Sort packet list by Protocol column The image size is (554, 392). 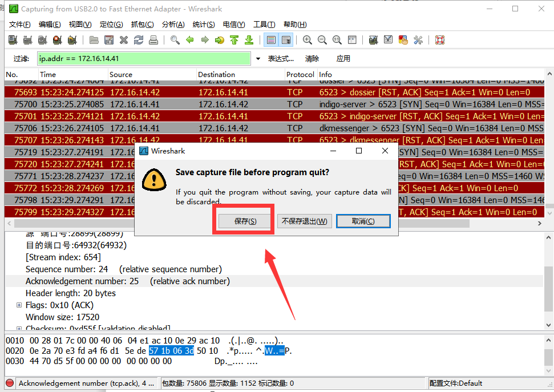[x=301, y=75]
